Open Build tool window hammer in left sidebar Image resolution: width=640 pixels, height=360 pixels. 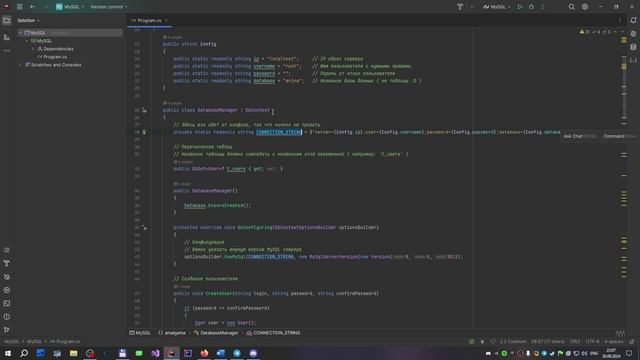(x=7, y=264)
